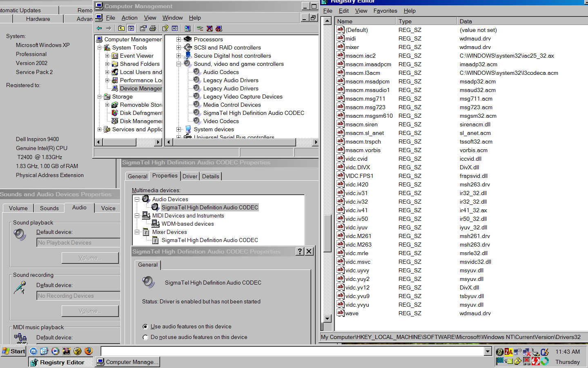Click the Registry Editor scrollbar up arrow
This screenshot has width=588, height=368.
point(327,21)
